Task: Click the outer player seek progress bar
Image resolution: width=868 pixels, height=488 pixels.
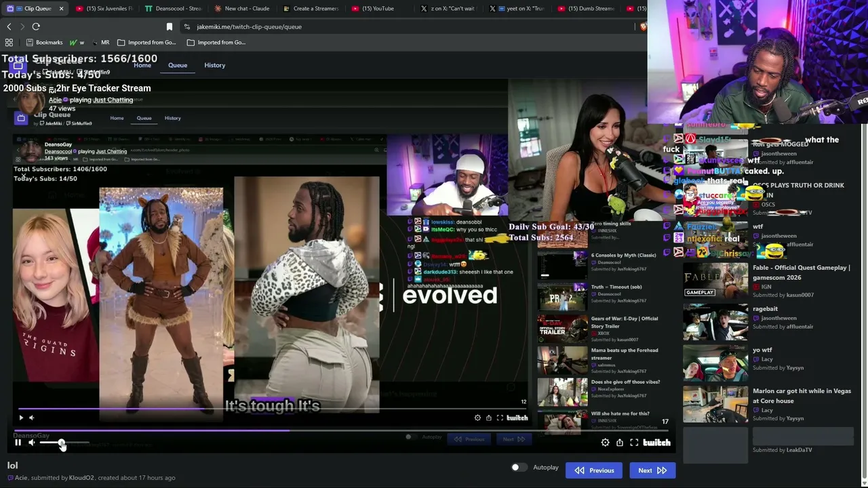Action: point(341,430)
